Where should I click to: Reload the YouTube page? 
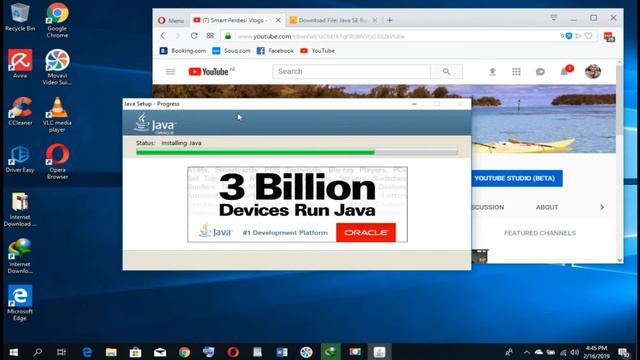[194, 36]
